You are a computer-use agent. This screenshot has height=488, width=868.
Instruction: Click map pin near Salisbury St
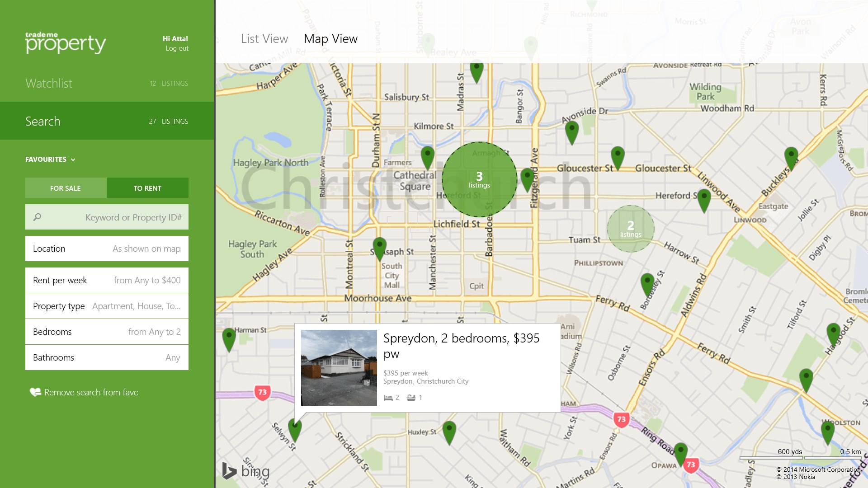click(476, 70)
